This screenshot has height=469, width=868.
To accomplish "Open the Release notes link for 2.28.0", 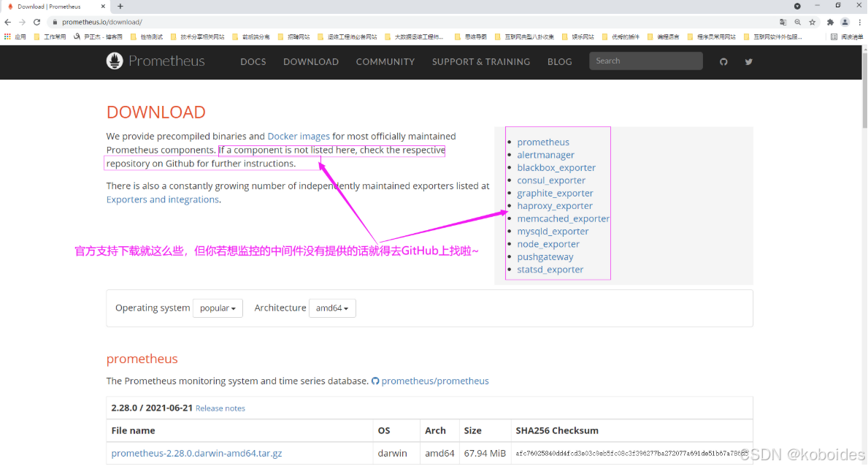I will point(220,408).
